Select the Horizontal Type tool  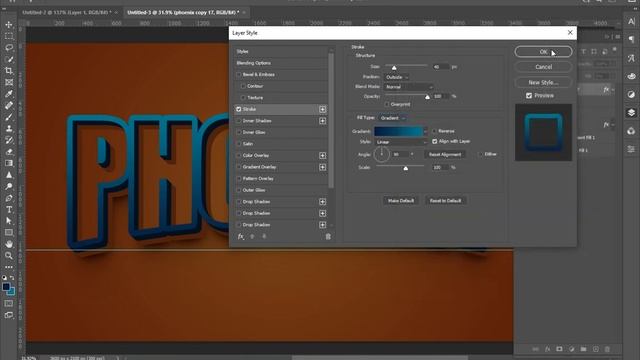point(9,209)
